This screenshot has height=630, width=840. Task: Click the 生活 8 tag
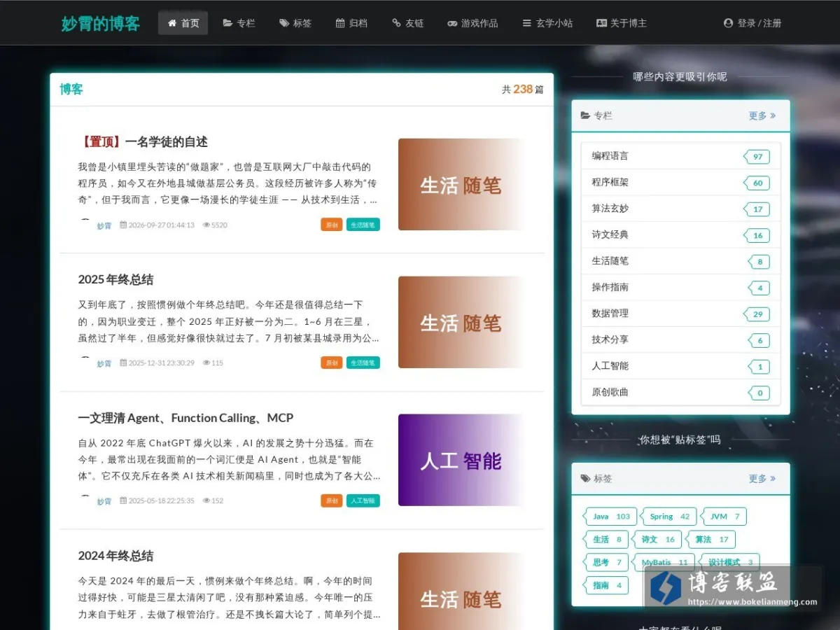606,540
